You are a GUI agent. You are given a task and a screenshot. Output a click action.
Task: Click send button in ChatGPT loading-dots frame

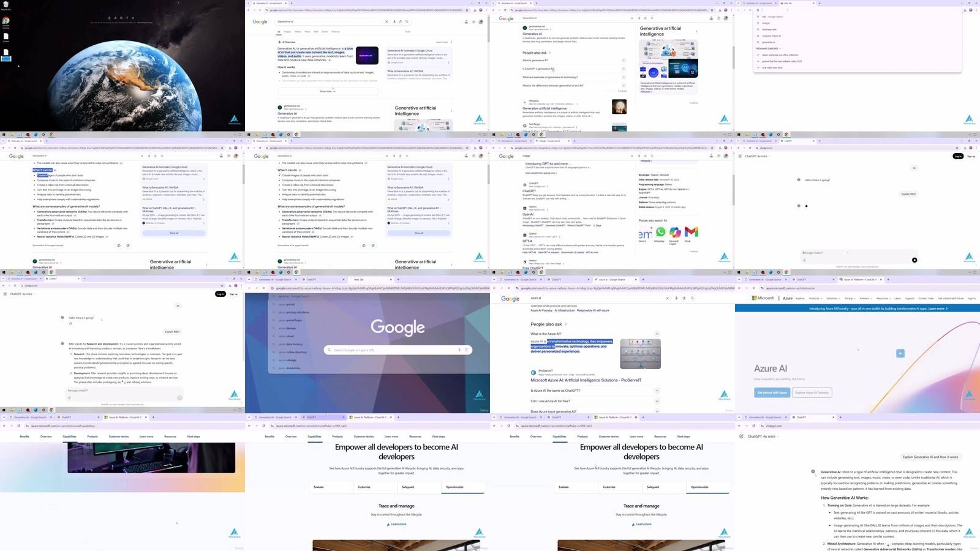(914, 260)
